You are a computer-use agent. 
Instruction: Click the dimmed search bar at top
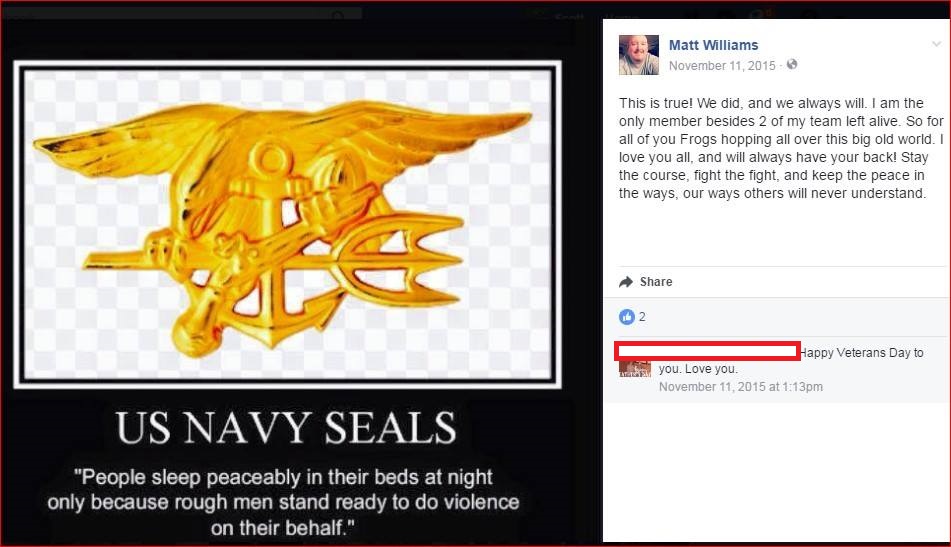pos(182,13)
